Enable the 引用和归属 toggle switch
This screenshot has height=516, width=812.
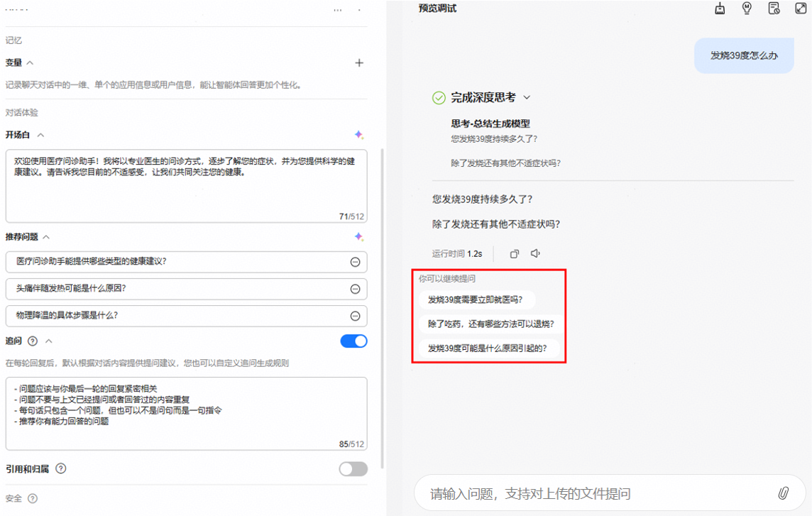point(353,469)
